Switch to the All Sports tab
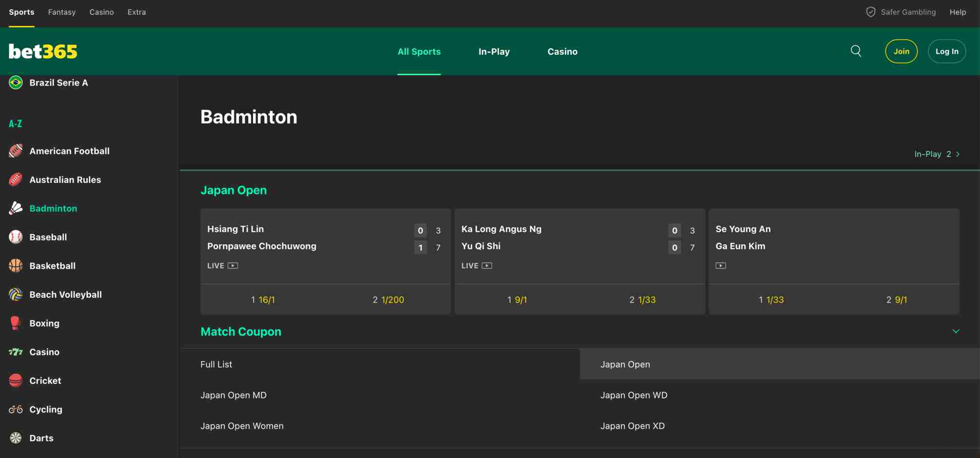This screenshot has height=458, width=980. (x=419, y=51)
